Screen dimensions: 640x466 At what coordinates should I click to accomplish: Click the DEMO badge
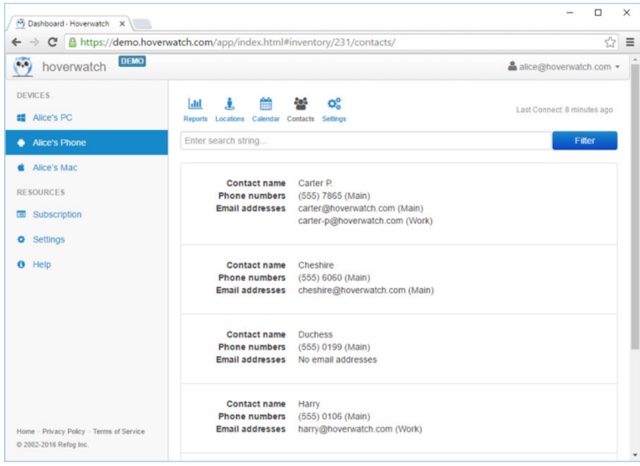[132, 61]
